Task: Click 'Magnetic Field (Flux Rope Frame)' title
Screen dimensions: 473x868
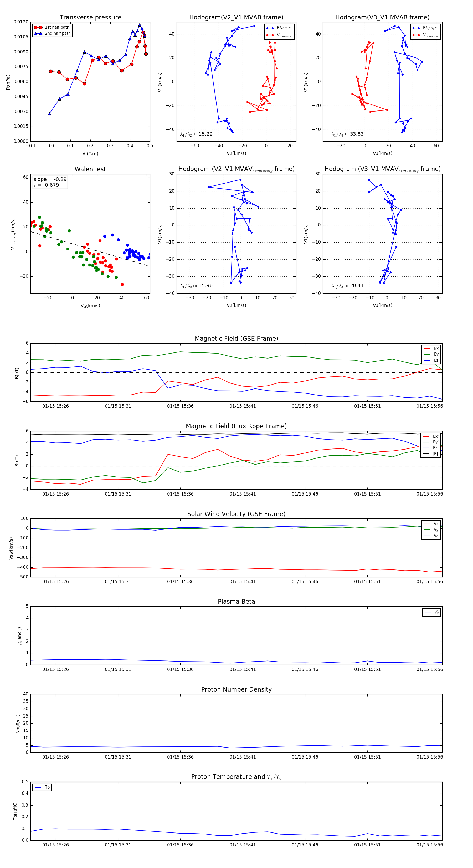Action: point(236,426)
